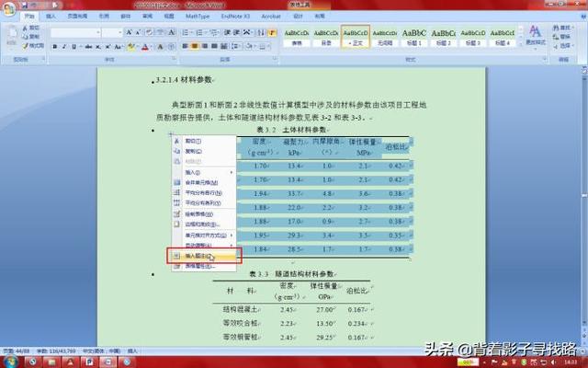The width and height of the screenshot is (588, 368).
Task: Click the Shading paint bucket button
Action: point(250,46)
